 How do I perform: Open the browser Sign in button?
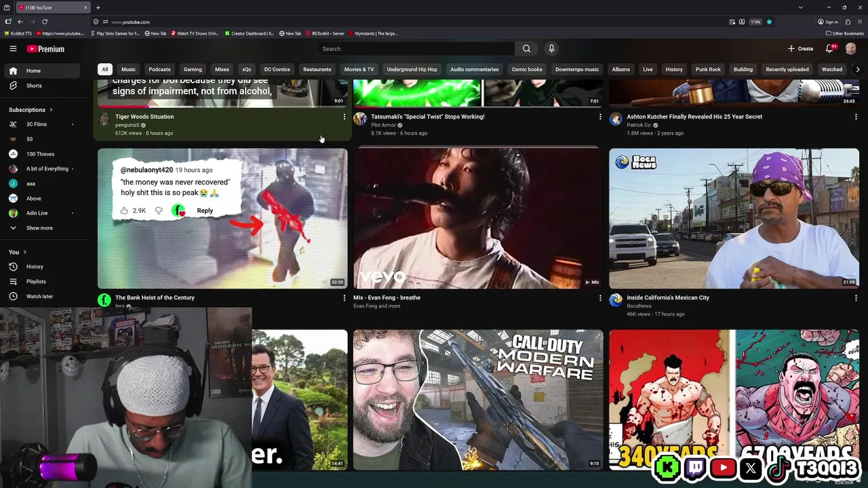pyautogui.click(x=828, y=22)
